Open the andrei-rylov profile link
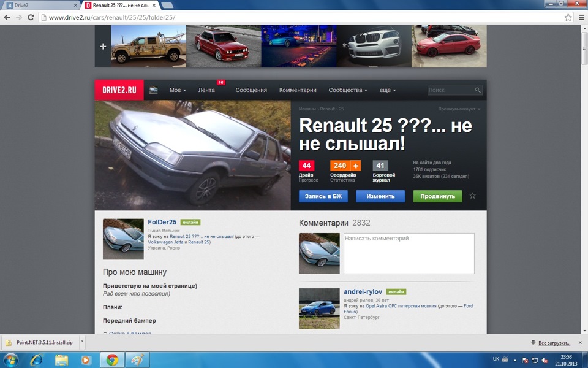588x368 pixels. [x=363, y=292]
